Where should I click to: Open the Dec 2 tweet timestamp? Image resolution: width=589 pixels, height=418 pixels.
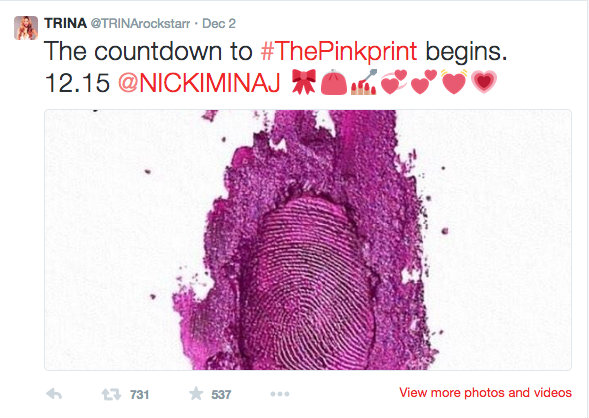coord(219,24)
